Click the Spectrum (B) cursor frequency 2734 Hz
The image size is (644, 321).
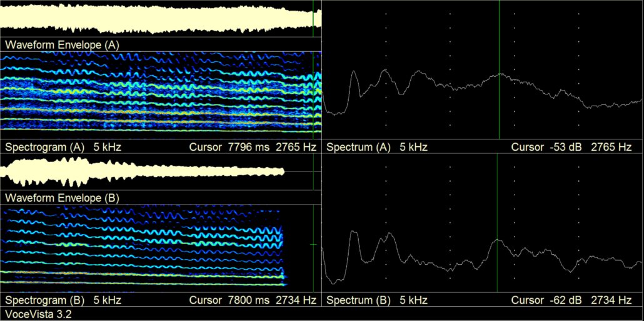(x=611, y=300)
